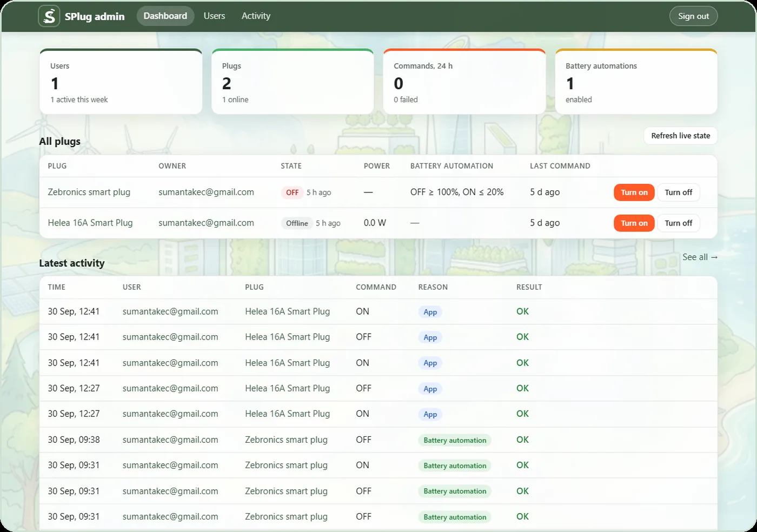757x532 pixels.
Task: Turn off the Helea 16A Smart Plug
Action: pyautogui.click(x=679, y=223)
